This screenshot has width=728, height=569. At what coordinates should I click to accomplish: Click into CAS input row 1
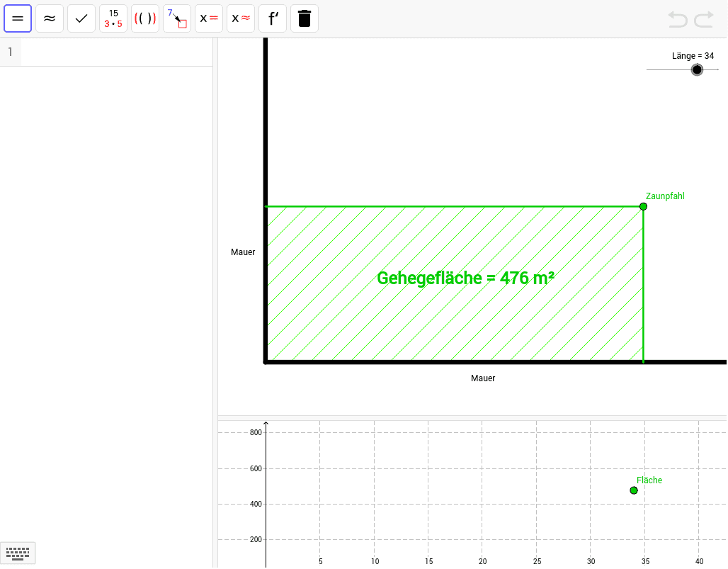pyautogui.click(x=117, y=52)
